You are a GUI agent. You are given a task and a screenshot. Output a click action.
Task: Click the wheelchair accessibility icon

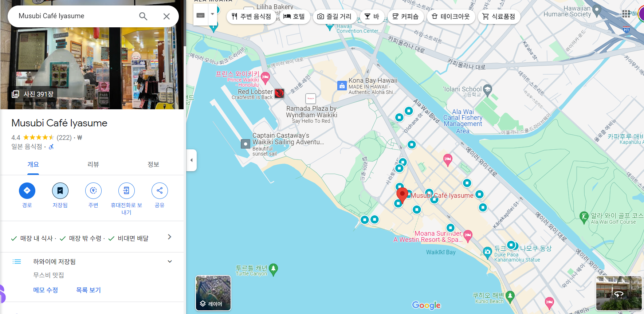[x=51, y=147]
